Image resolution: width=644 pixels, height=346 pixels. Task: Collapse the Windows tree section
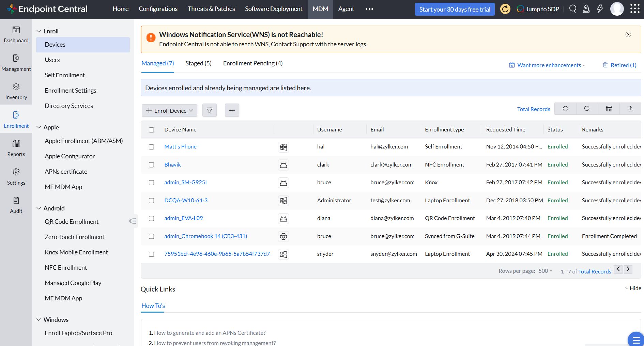tap(39, 320)
